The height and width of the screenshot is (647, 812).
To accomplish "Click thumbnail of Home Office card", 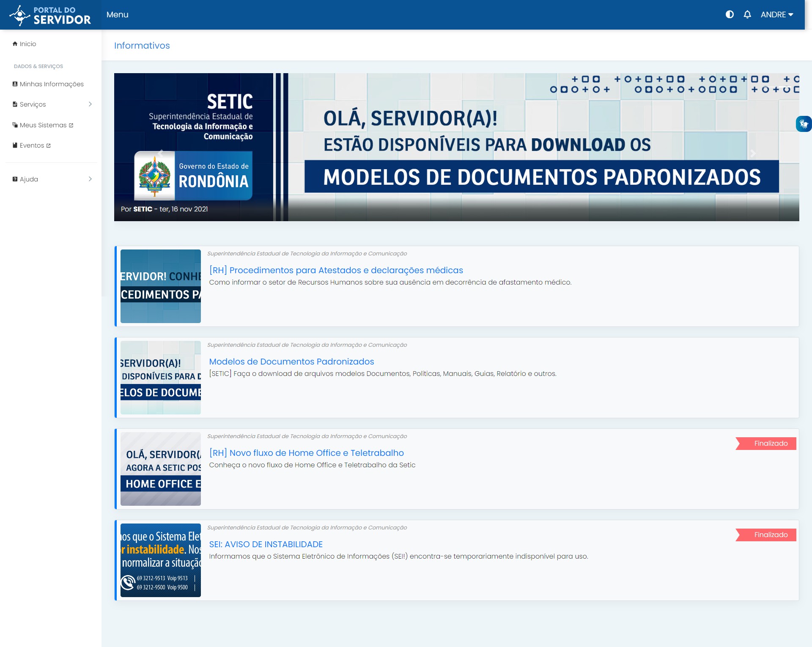I will pos(161,469).
